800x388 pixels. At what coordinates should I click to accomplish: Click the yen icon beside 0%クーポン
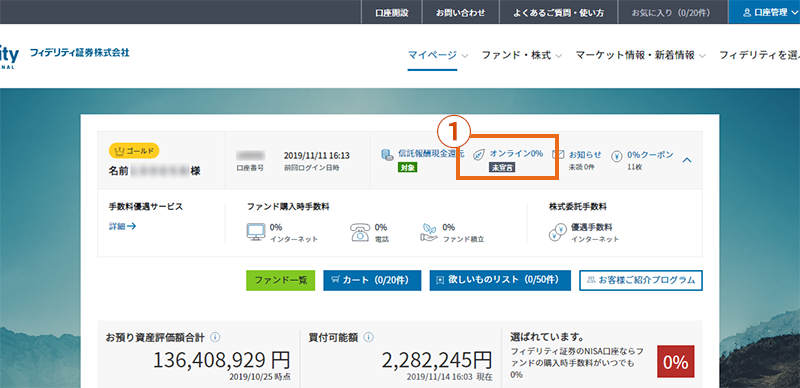point(617,155)
